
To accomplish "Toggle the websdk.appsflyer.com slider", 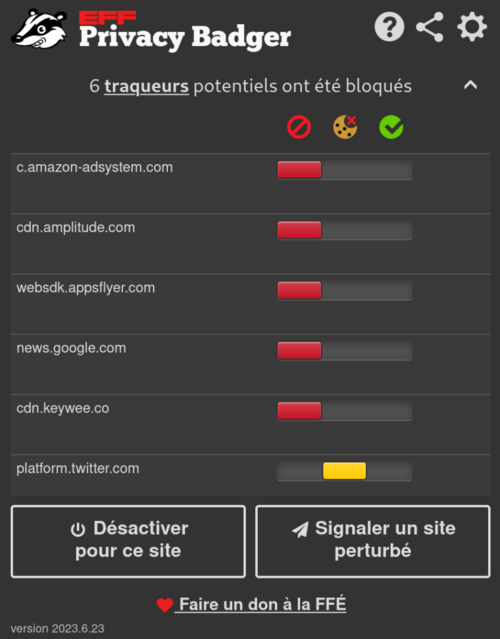I will 344,291.
